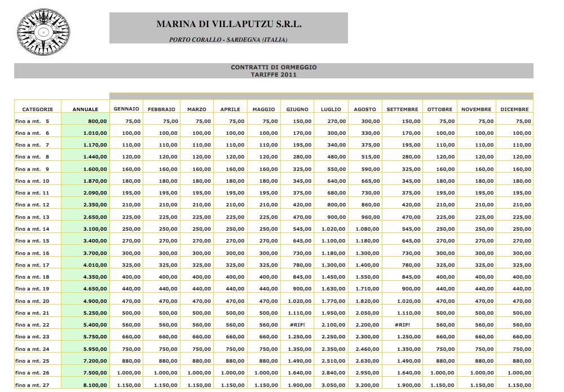The image size is (564, 392).
Task: Select the row label fino a mt. 5
Action: click(x=32, y=122)
